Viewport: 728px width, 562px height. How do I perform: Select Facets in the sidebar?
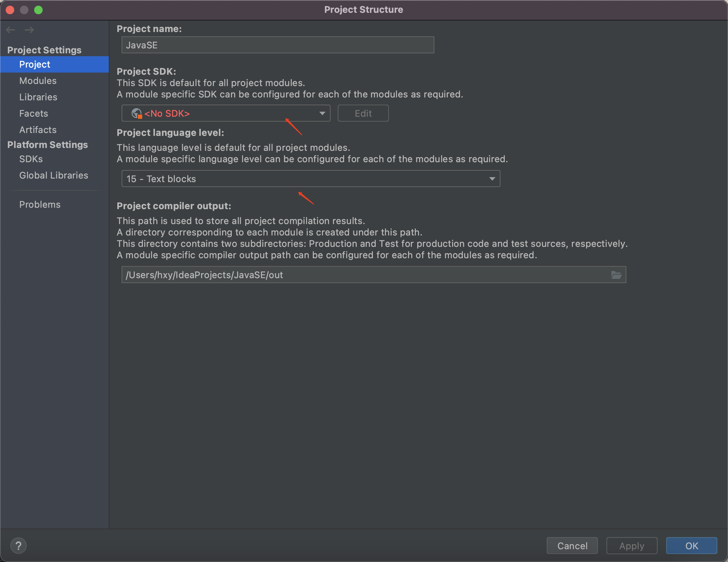tap(33, 113)
